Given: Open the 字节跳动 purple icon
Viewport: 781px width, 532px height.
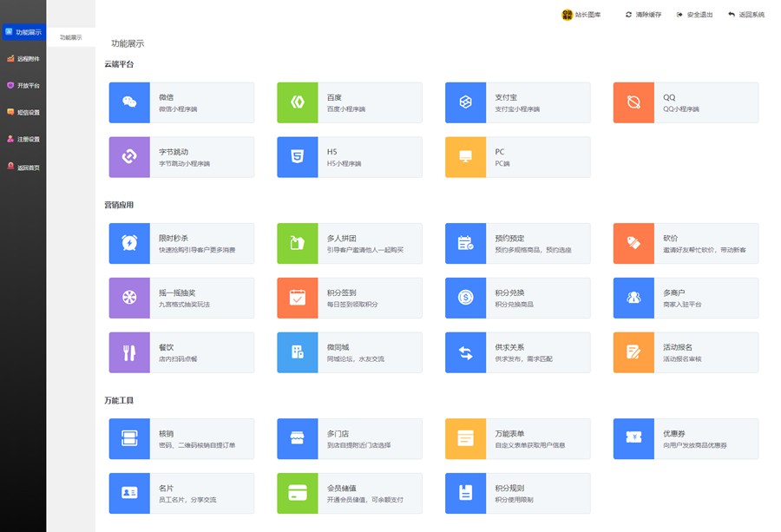Looking at the screenshot, I should 129,157.
